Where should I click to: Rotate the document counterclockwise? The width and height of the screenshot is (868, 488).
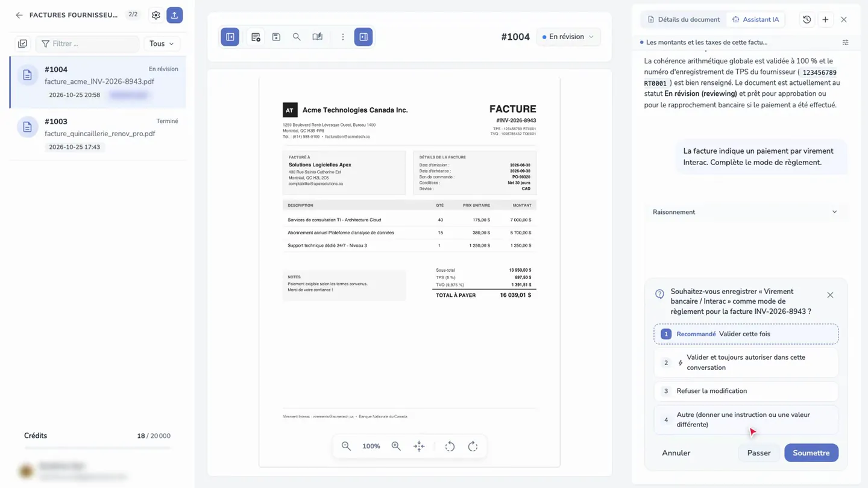click(x=450, y=446)
